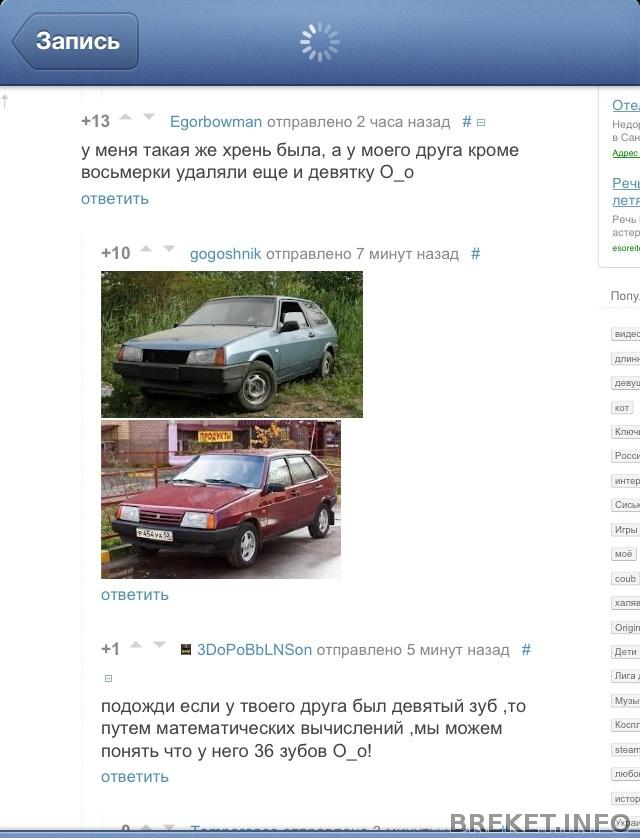Open permalink # of 3DoPoBbLNSon's comment
The height and width of the screenshot is (838, 640).
[526, 650]
